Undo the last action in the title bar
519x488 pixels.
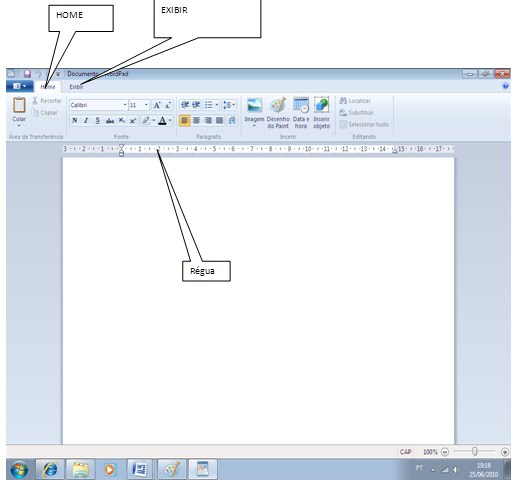coord(38,74)
